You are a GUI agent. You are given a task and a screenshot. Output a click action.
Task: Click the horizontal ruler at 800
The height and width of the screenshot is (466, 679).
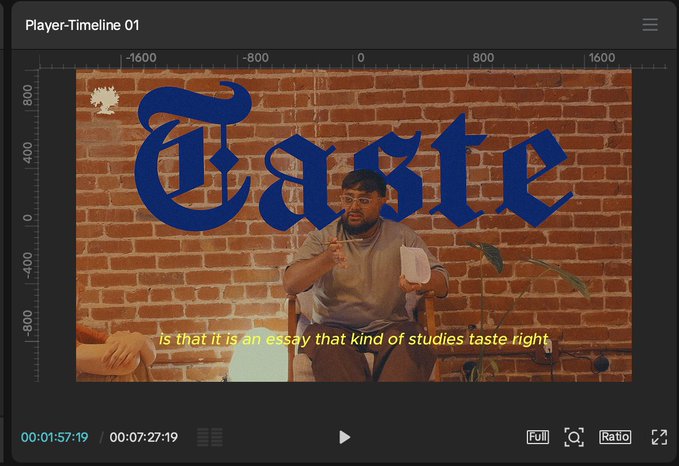click(x=483, y=58)
